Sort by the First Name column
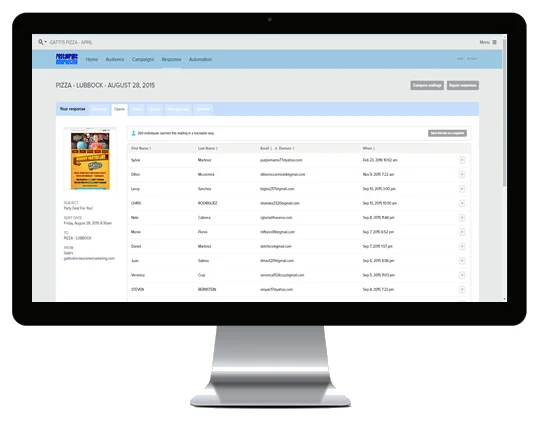Screen dimensions: 549x422 [x=141, y=148]
